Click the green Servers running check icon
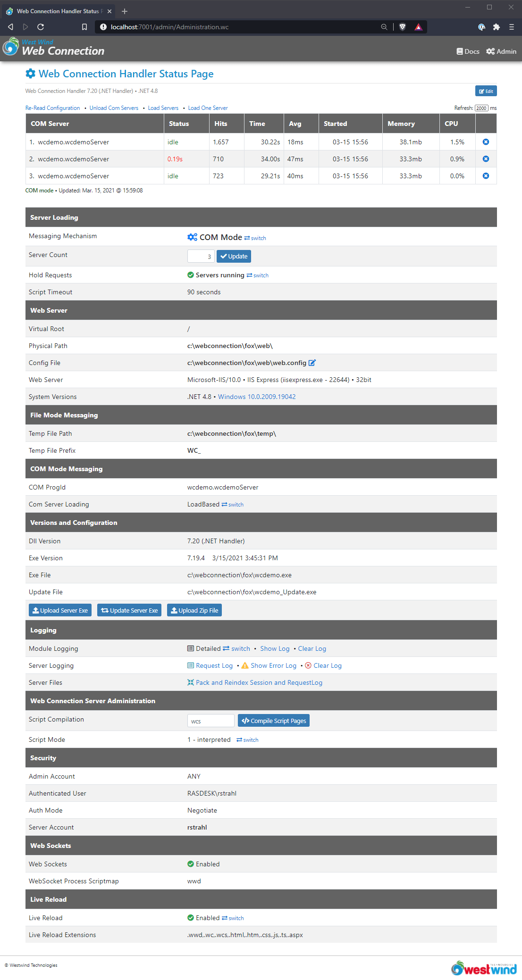The height and width of the screenshot is (980, 522). click(x=191, y=275)
